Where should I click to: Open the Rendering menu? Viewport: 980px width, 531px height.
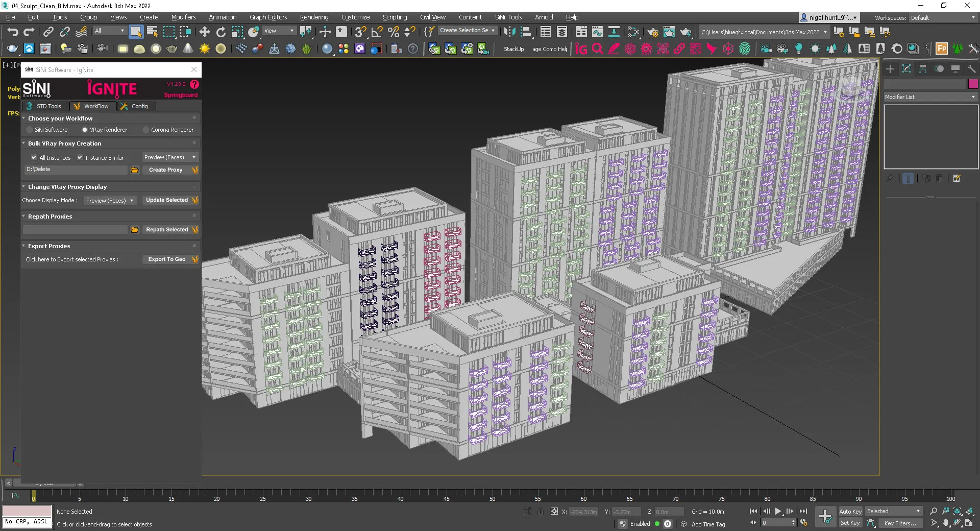click(314, 17)
